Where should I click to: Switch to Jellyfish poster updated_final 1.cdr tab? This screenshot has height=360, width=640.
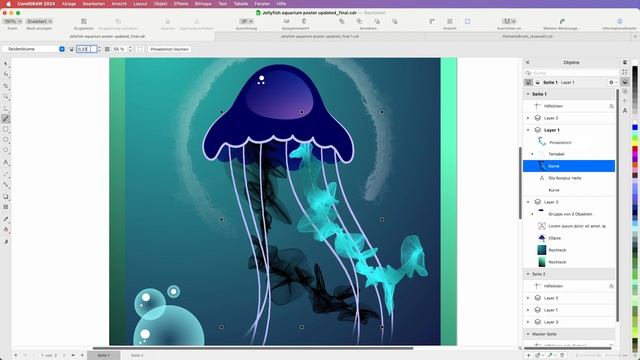point(320,36)
